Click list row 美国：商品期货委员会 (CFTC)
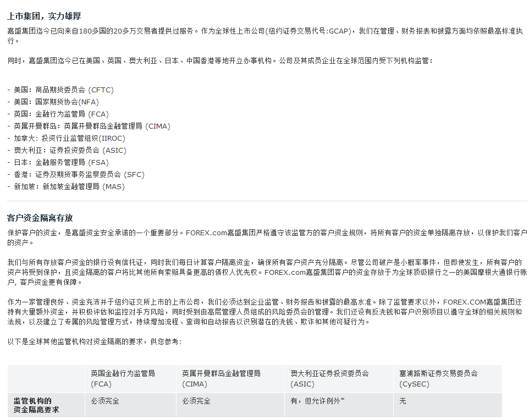Screen dimensions: 529x420 (60, 90)
